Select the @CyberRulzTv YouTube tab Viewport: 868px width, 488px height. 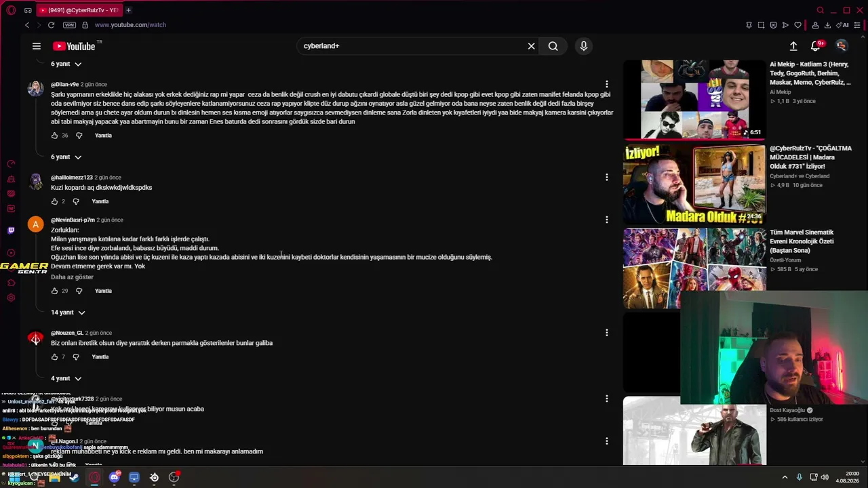tap(79, 10)
